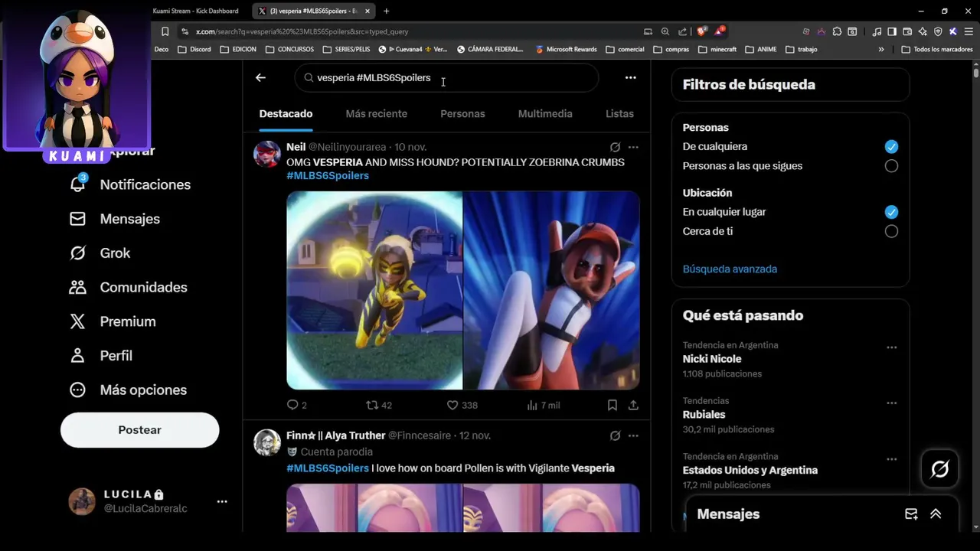
Task: Click share page icon in address bar
Action: coord(682,31)
